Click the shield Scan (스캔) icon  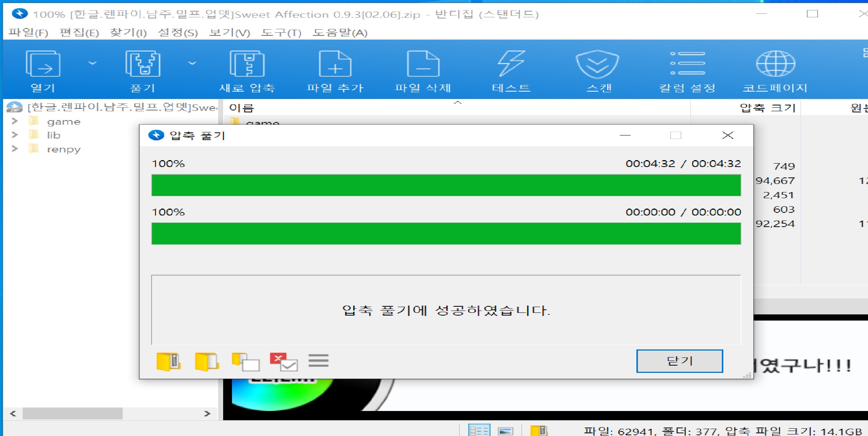(x=597, y=64)
